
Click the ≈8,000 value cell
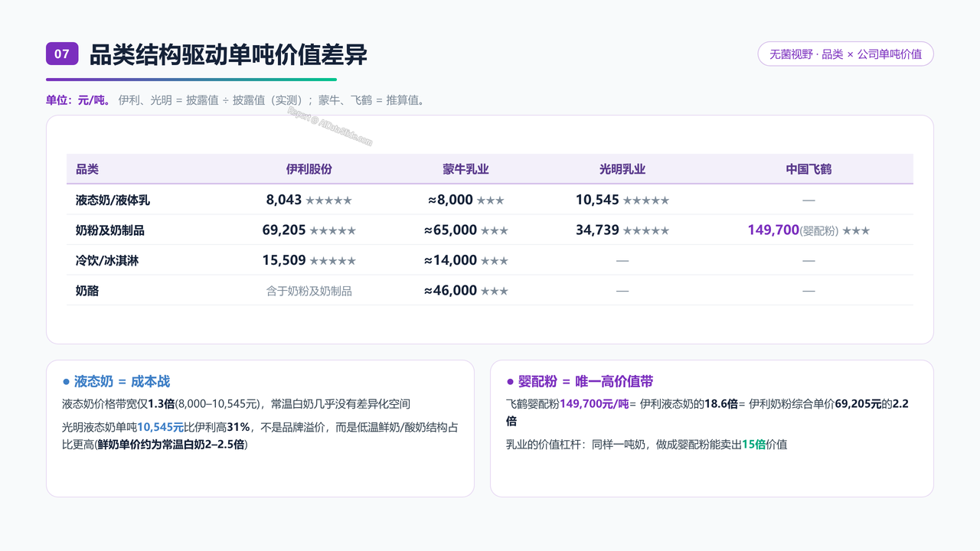click(x=450, y=200)
